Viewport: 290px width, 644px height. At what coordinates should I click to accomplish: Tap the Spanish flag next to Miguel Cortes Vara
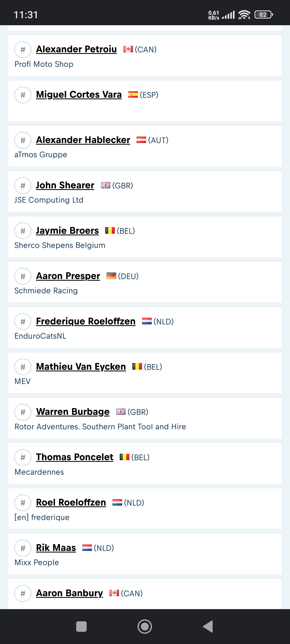[x=133, y=94]
